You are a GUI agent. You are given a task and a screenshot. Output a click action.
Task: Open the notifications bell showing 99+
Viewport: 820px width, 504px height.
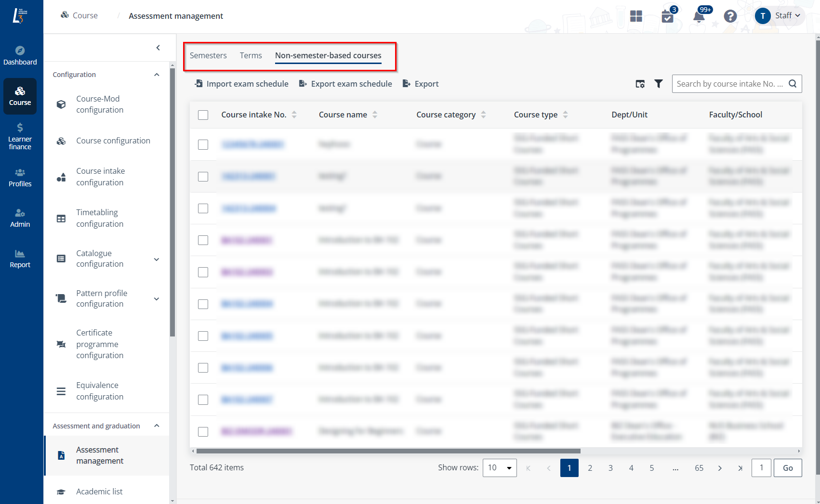point(699,16)
